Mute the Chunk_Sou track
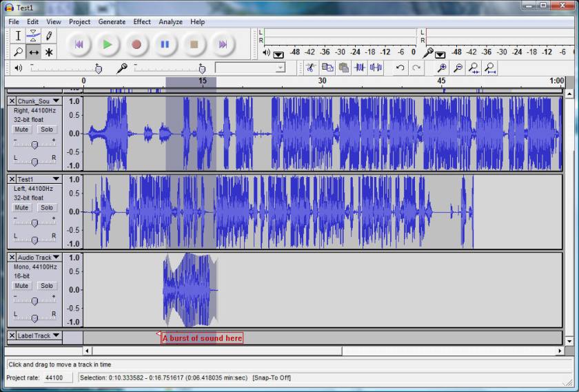This screenshot has width=579, height=392. [x=21, y=130]
